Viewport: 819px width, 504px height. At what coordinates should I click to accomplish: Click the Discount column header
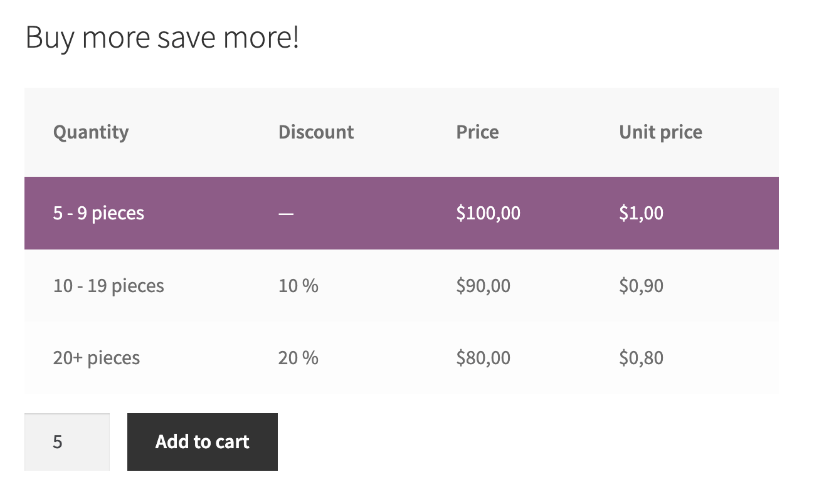click(x=316, y=132)
